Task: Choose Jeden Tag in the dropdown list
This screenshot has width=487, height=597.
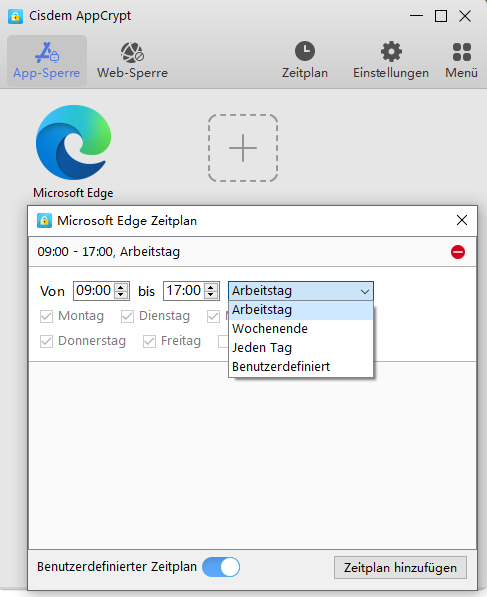Action: click(x=301, y=348)
